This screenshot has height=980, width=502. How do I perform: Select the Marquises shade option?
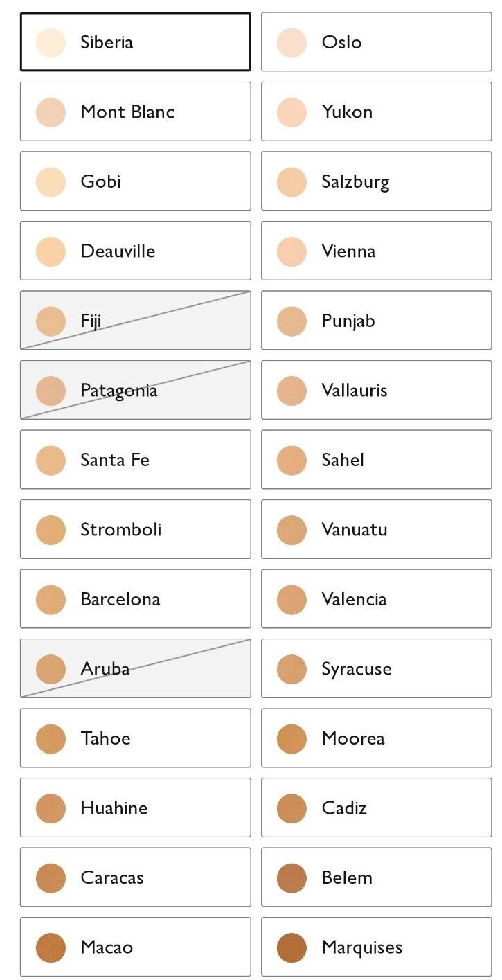[376, 947]
